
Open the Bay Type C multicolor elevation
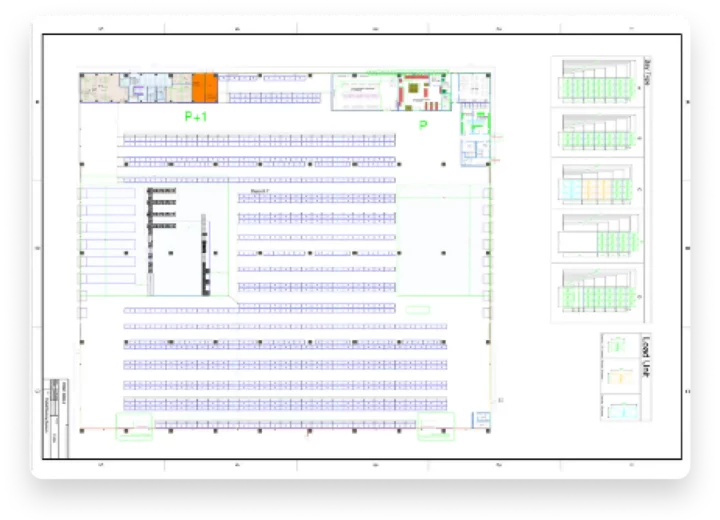tap(596, 185)
